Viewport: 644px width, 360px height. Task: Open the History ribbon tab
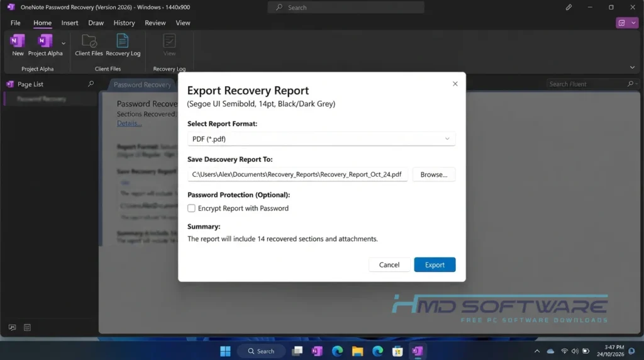pos(124,23)
